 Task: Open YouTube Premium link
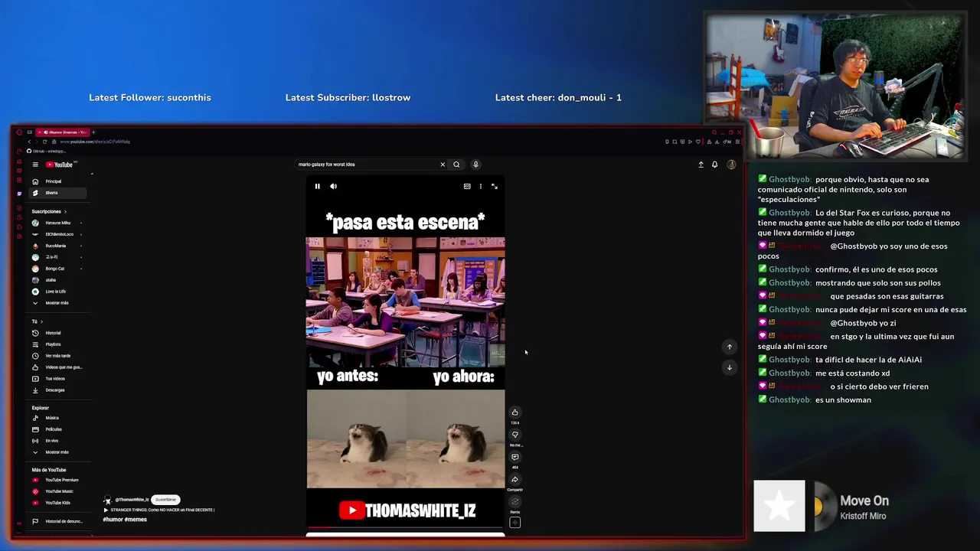point(58,480)
